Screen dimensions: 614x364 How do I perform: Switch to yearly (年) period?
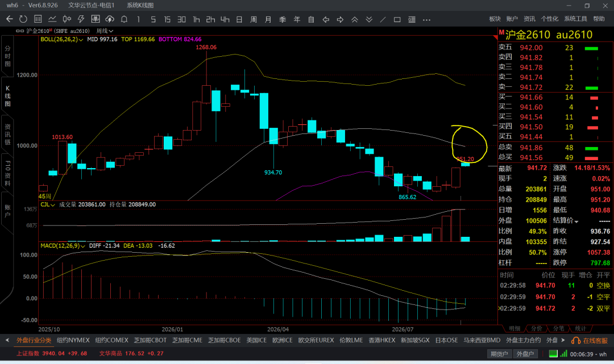point(297,19)
